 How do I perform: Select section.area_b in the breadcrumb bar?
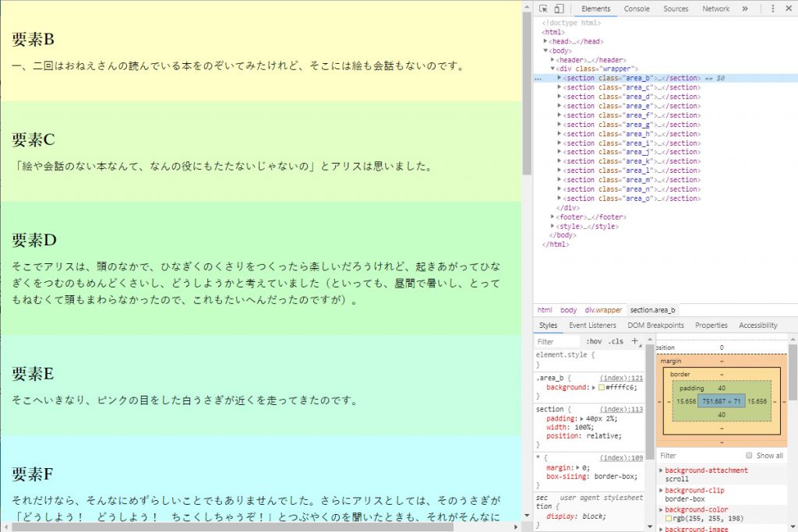[x=652, y=310]
